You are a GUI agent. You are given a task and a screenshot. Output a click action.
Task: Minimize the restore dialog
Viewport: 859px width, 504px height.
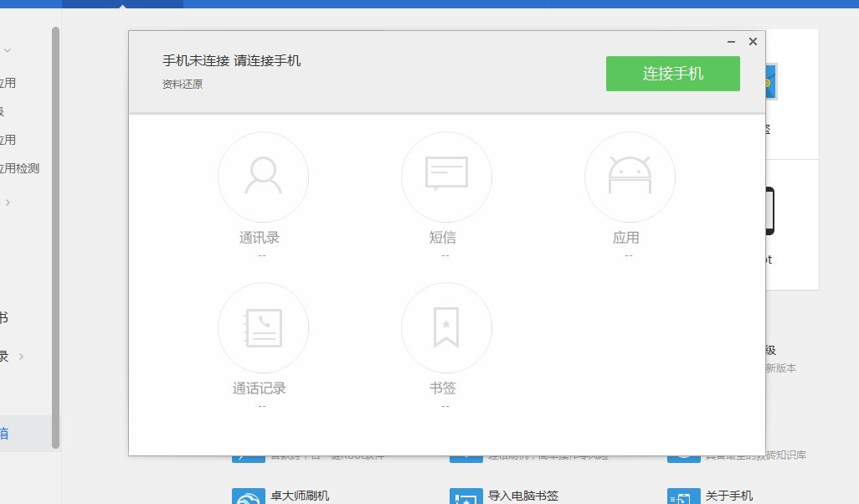(731, 42)
